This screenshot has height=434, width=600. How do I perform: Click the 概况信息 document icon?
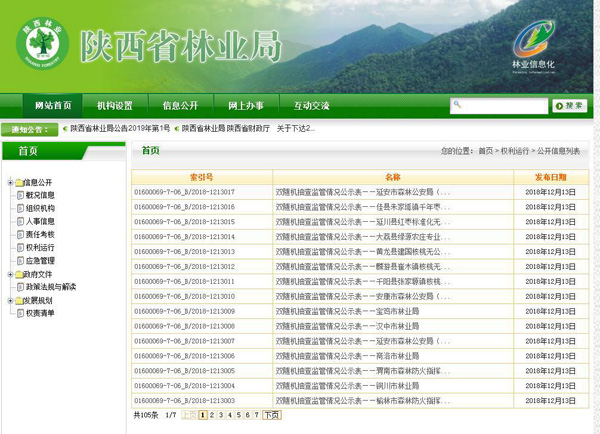pos(18,195)
